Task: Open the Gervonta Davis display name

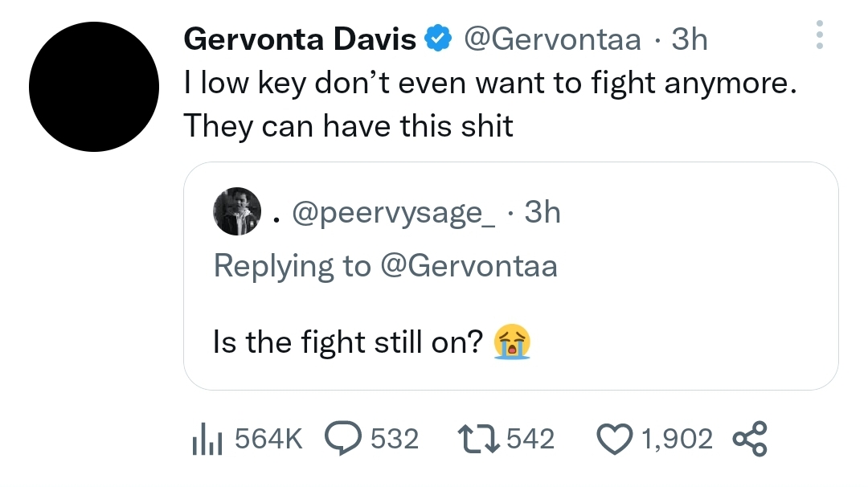Action: click(300, 39)
